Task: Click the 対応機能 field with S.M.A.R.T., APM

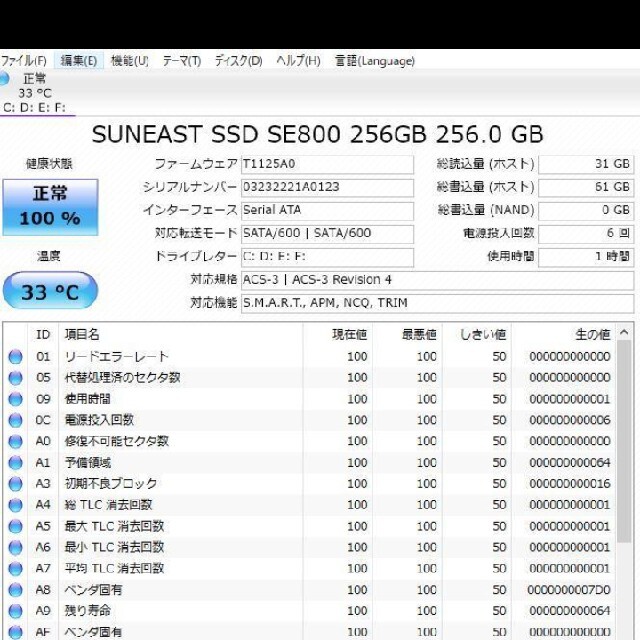Action: click(x=438, y=304)
